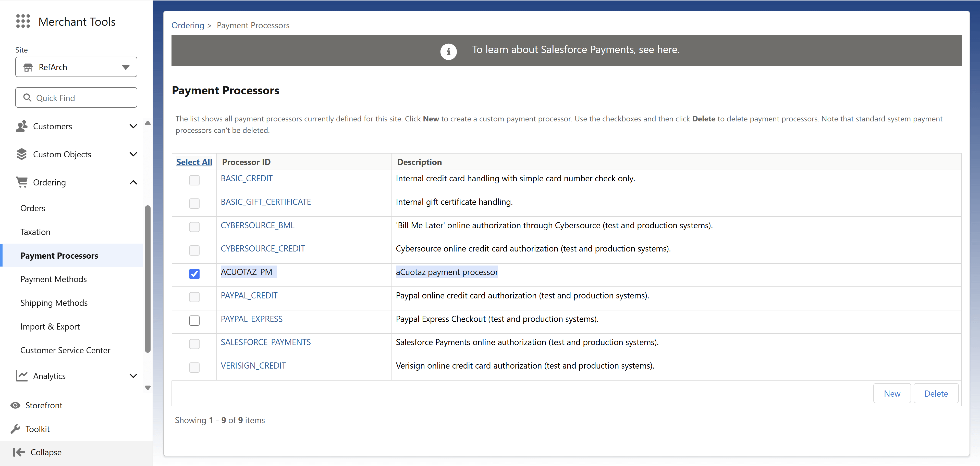Click the Storefront label in the sidebar
Viewport: 980px width, 466px height.
pos(44,405)
